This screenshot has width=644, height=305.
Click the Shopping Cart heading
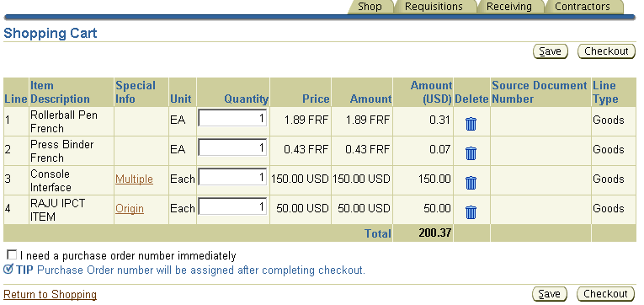pos(51,34)
